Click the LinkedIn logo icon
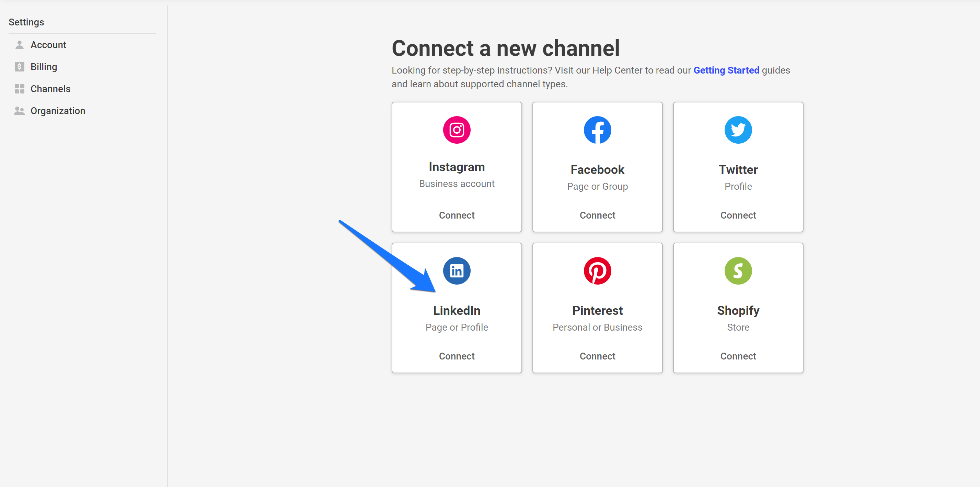 coord(457,271)
